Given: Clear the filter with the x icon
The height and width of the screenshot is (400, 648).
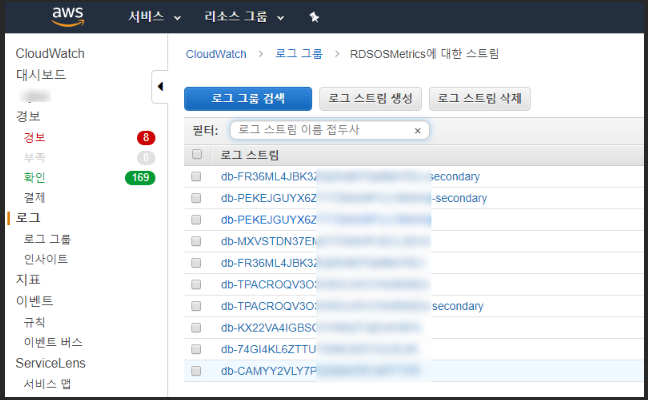Looking at the screenshot, I should 417,131.
